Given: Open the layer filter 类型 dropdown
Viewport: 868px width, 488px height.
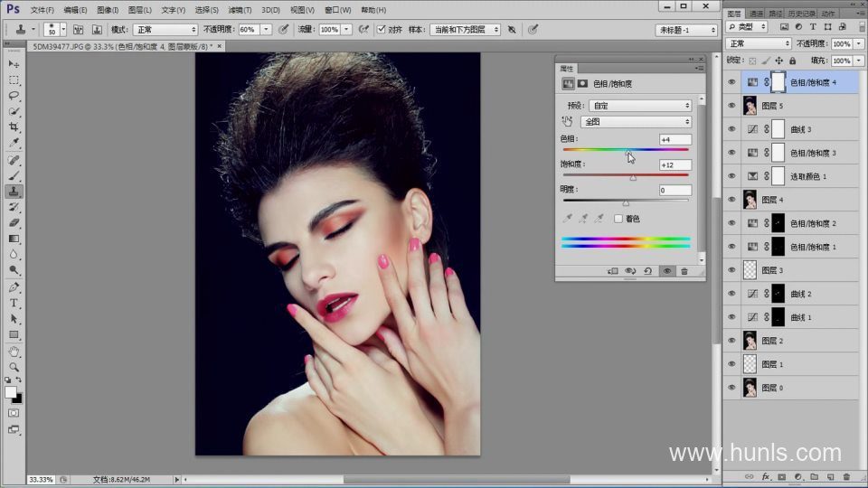Looking at the screenshot, I should [747, 26].
